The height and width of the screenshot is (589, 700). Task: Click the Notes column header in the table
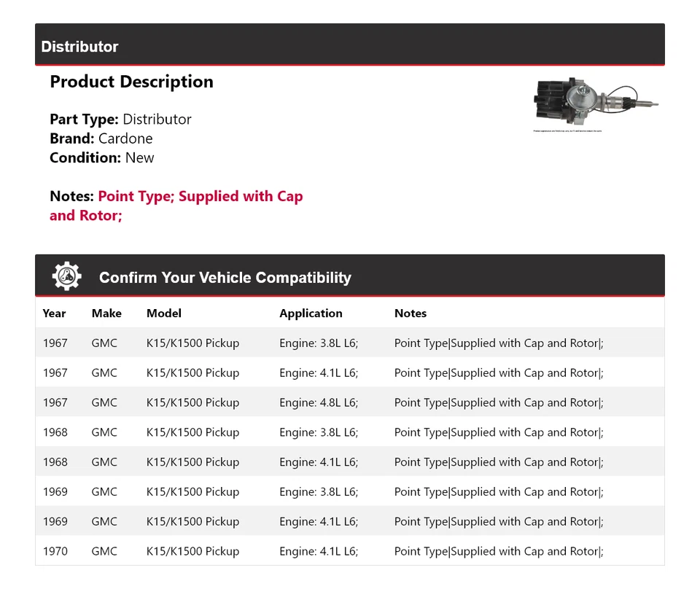pyautogui.click(x=411, y=313)
